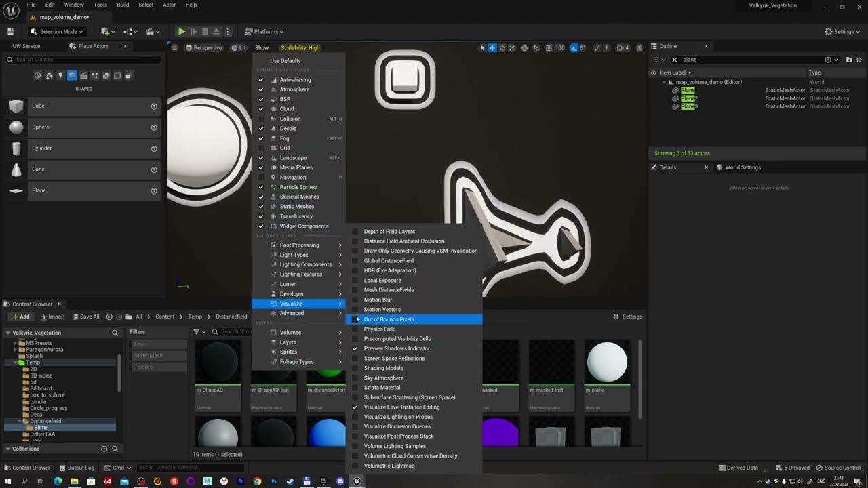Click the Save icon in main toolbar
868x488 pixels.
[x=10, y=31]
